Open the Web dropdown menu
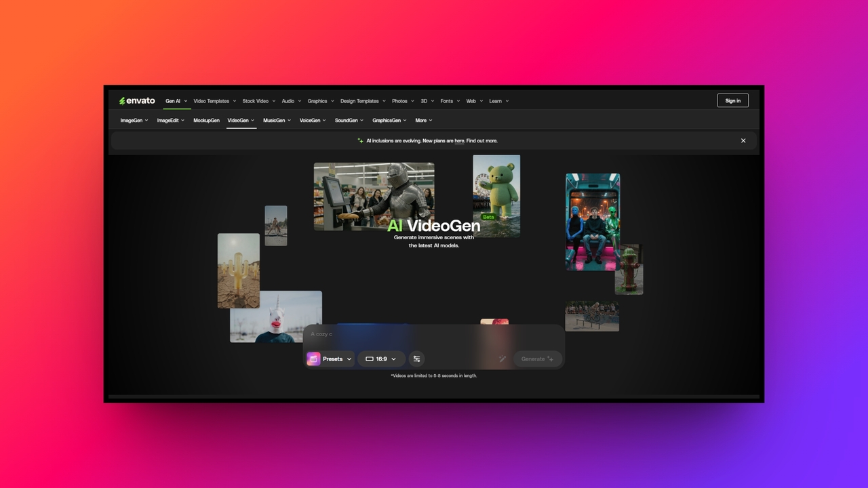Image resolution: width=868 pixels, height=488 pixels. (475, 101)
